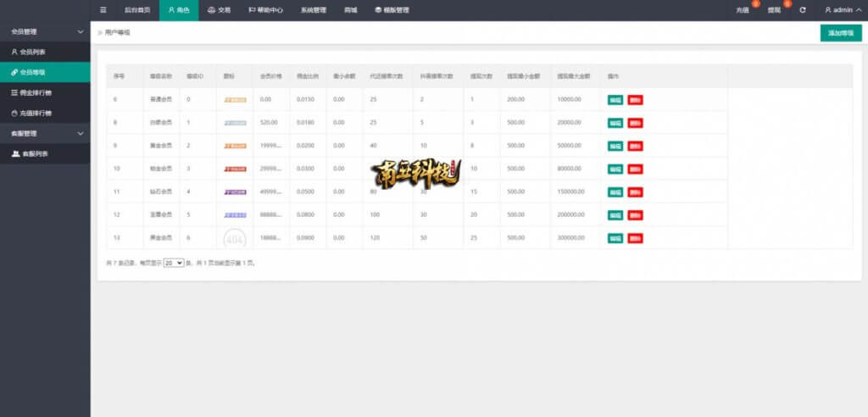This screenshot has width=868, height=417.
Task: Delete the level ID 6 row
Action: click(635, 238)
